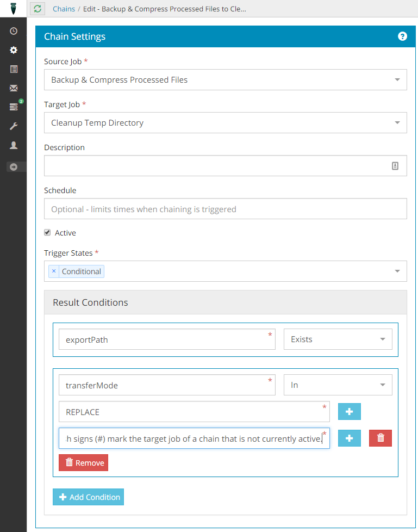Image resolution: width=418 pixels, height=532 pixels.
Task: Open the servers icon with badge
Action: 14,107
